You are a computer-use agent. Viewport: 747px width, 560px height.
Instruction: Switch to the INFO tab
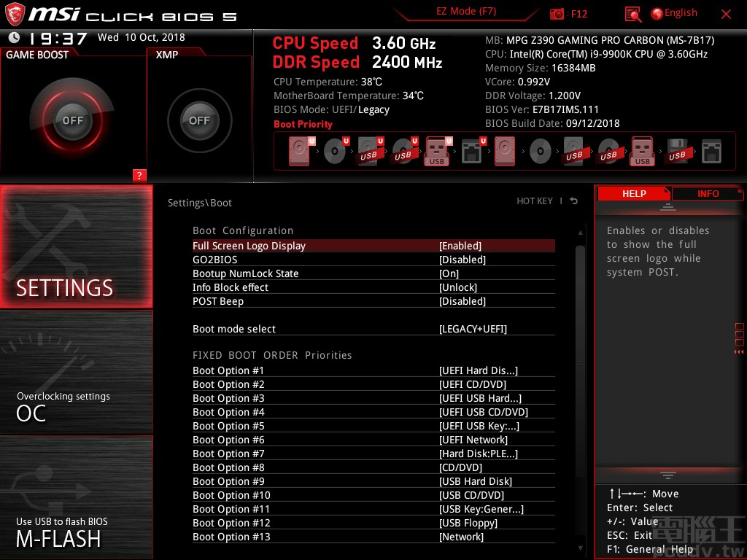coord(708,193)
